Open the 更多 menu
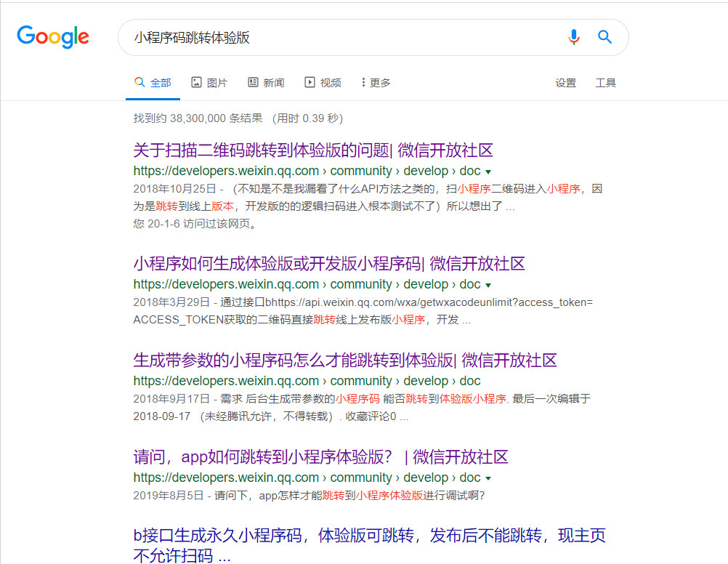Screen dimensions: 728x564 (x=376, y=83)
